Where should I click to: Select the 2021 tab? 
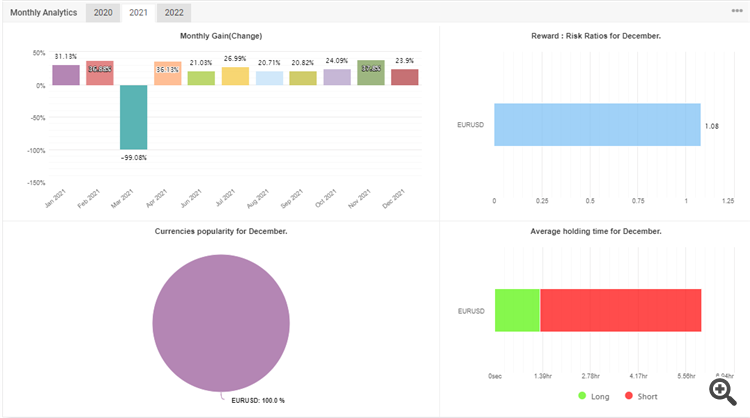(138, 13)
